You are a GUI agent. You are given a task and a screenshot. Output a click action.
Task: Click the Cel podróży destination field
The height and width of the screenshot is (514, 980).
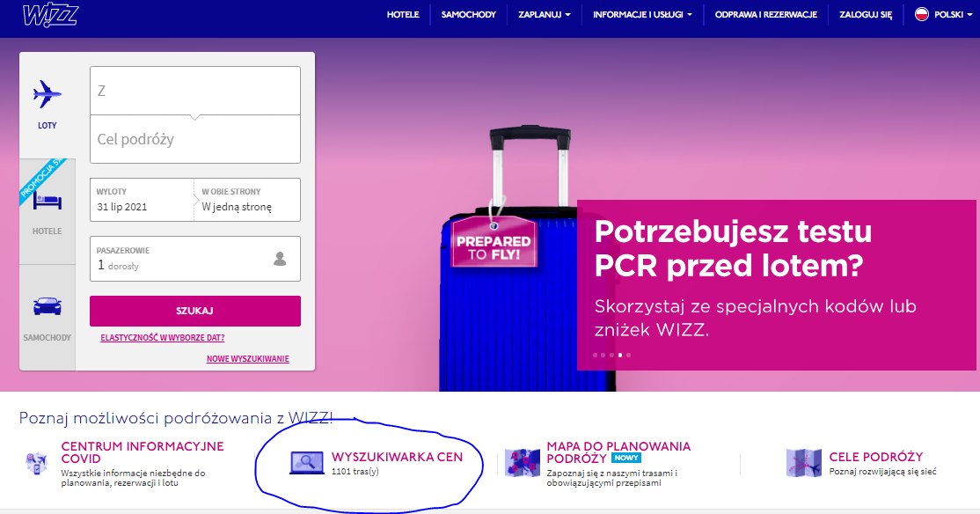(195, 139)
